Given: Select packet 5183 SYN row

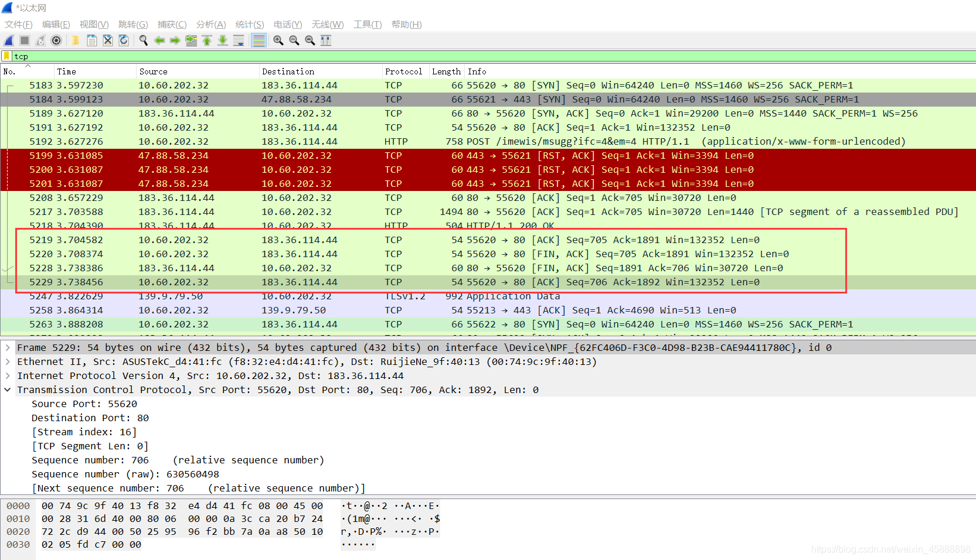Looking at the screenshot, I should [x=488, y=85].
